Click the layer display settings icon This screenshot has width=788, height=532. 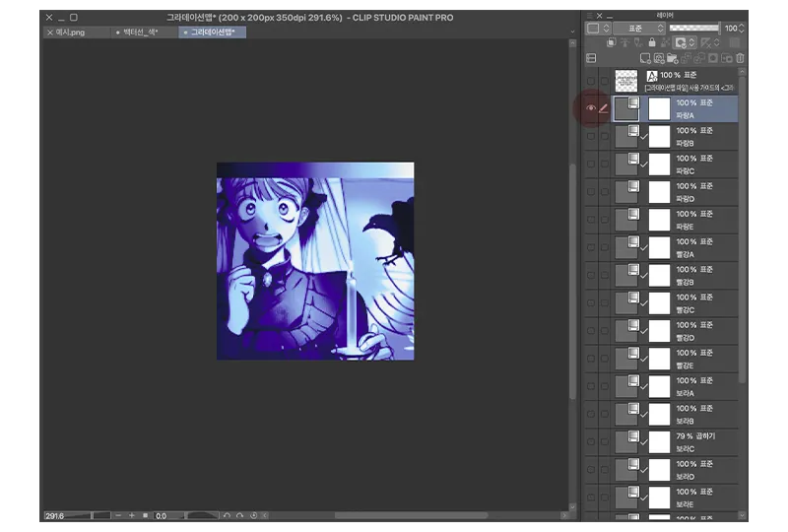[x=592, y=58]
